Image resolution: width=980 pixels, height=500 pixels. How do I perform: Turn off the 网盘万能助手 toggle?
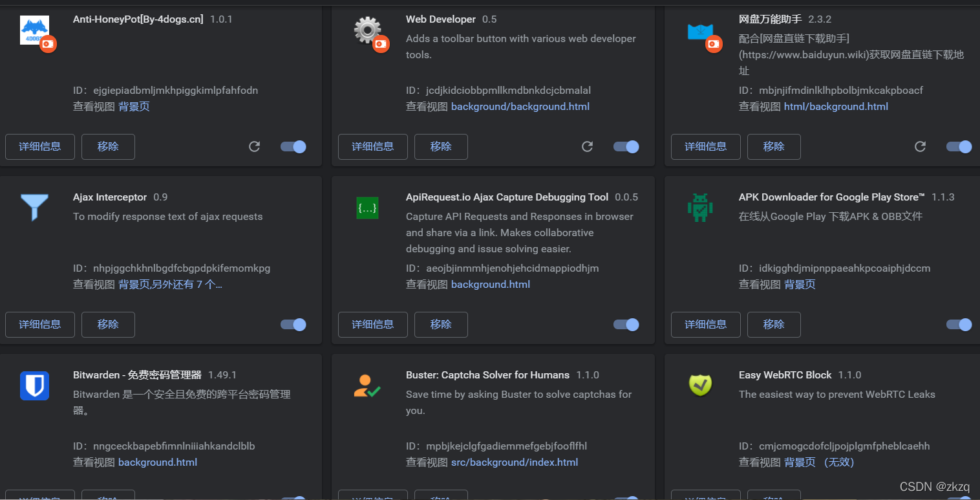[x=959, y=147]
